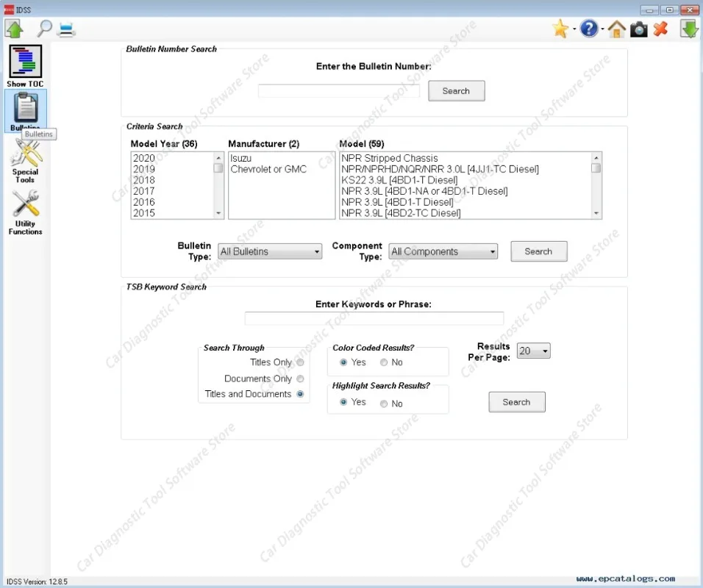Click Model list scroll up arrow
This screenshot has width=703, height=588.
pyautogui.click(x=596, y=157)
